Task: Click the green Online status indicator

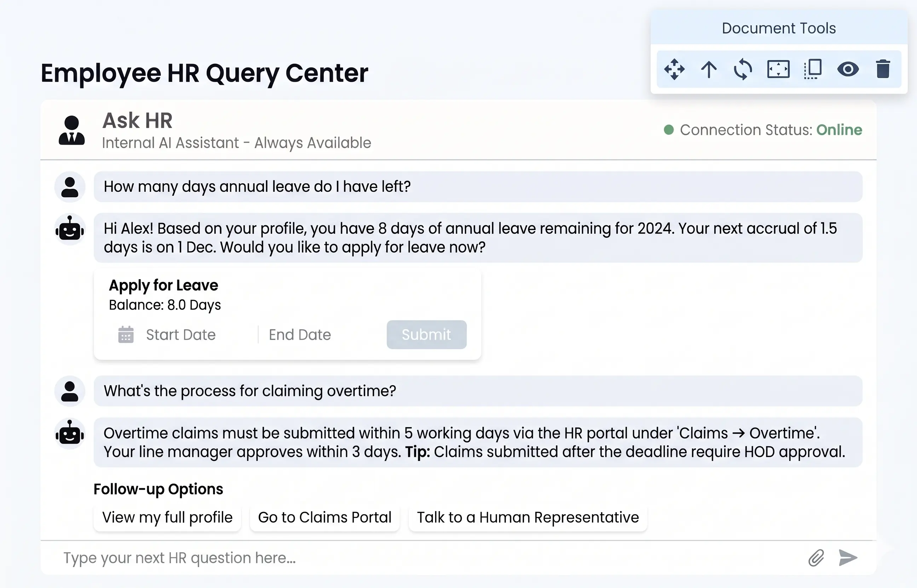Action: point(839,130)
